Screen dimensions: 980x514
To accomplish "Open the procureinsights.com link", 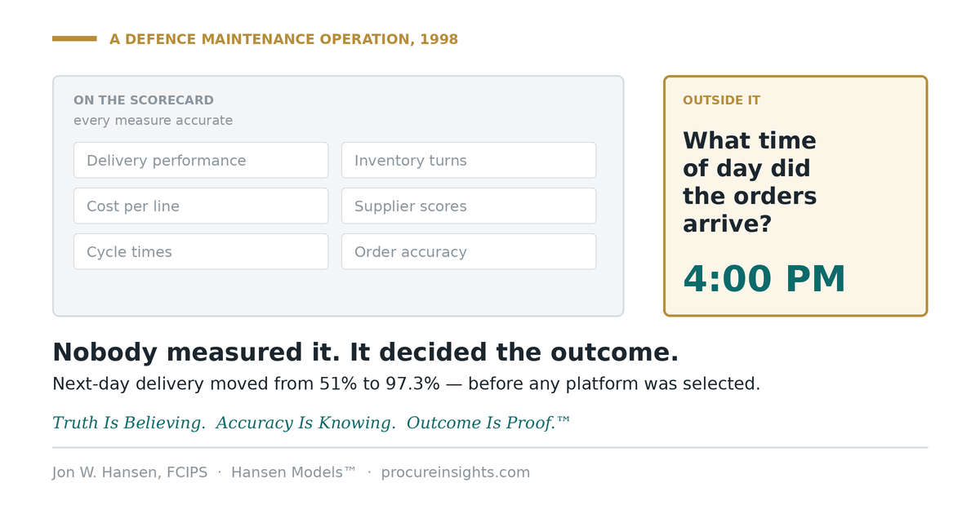I will tap(456, 472).
